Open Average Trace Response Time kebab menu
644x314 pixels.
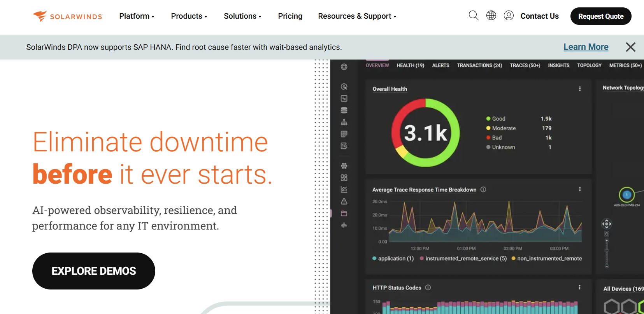point(580,189)
